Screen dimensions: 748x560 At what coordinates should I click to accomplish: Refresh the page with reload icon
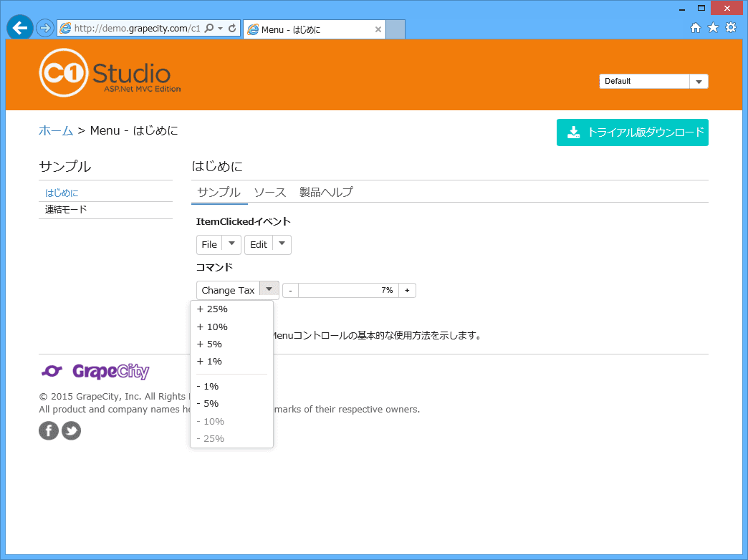[x=232, y=28]
